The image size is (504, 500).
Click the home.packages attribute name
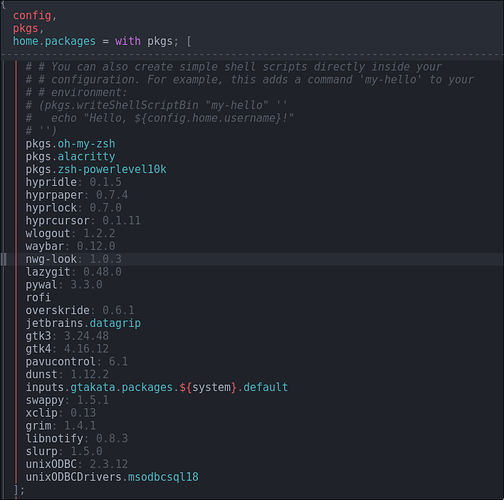54,41
